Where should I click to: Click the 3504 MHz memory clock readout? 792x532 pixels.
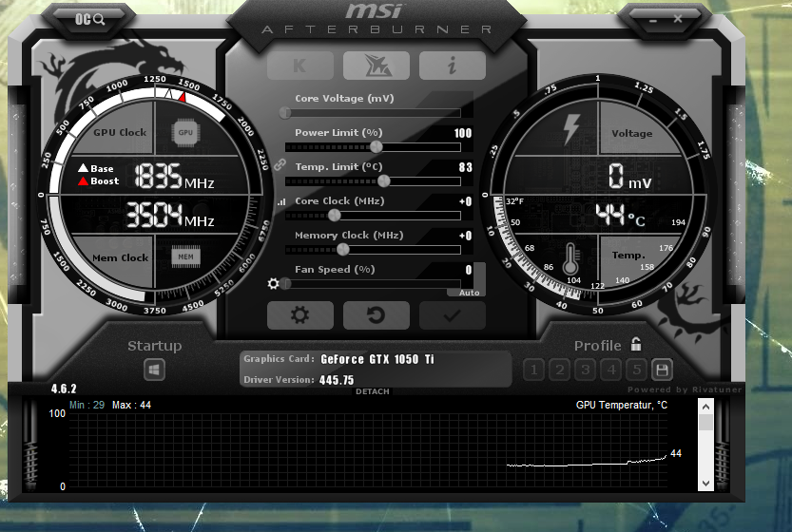point(169,215)
